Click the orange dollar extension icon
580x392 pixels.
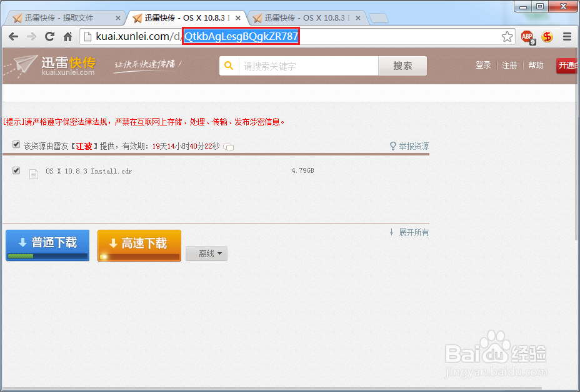point(547,37)
